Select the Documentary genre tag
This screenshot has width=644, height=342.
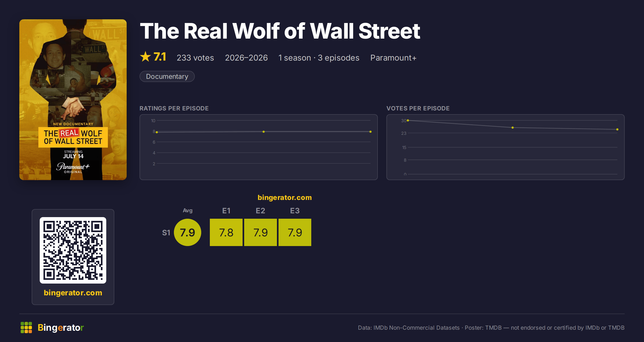167,76
